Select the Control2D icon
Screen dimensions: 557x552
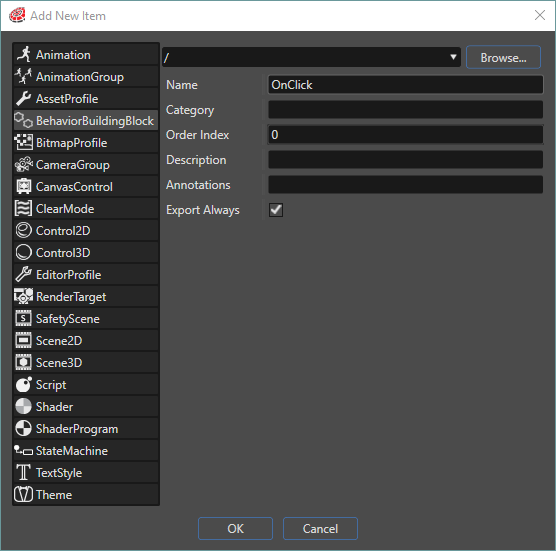coord(23,231)
